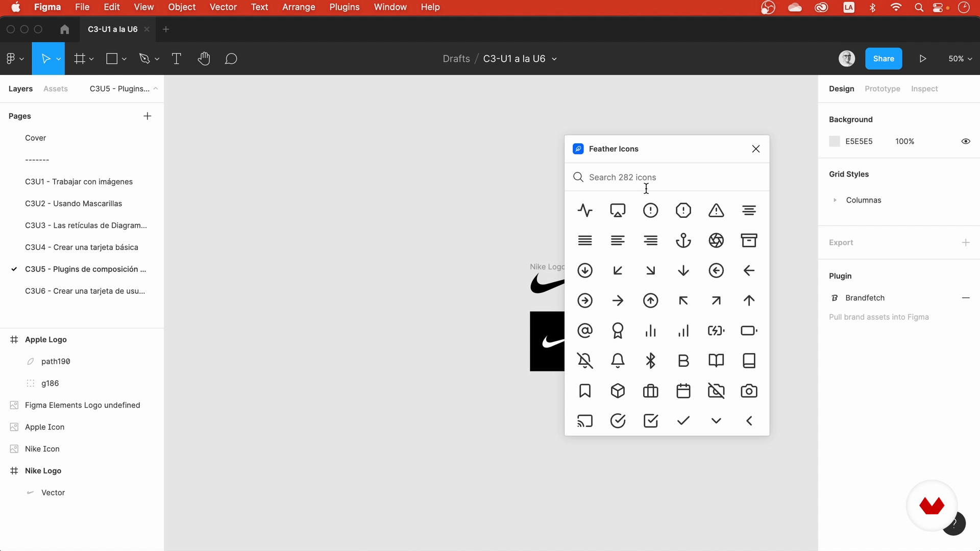Add an export setting

click(966, 242)
